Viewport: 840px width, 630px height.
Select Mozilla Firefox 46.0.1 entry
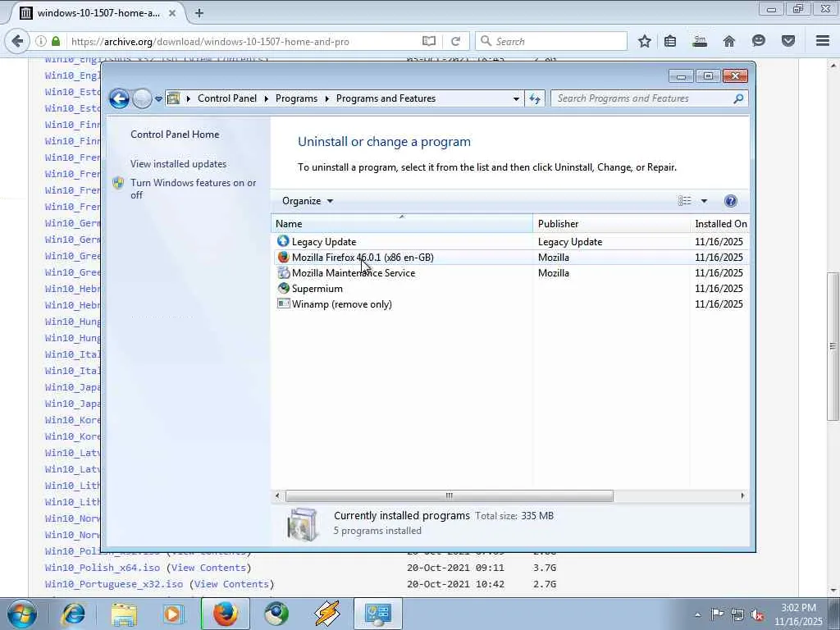pyautogui.click(x=510, y=257)
